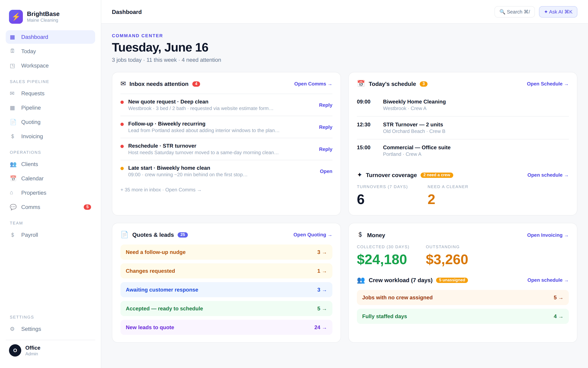This screenshot has width=588, height=368.
Task: Click the Settings gear icon
Action: (12, 329)
